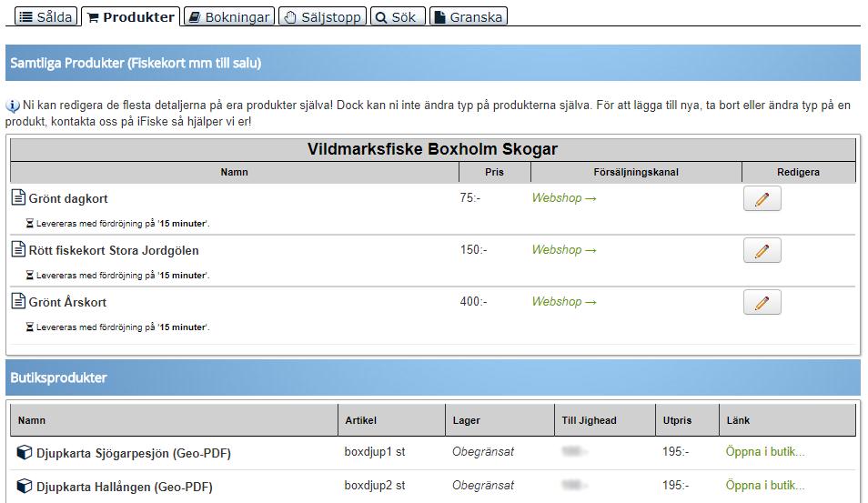The height and width of the screenshot is (503, 868).
Task: Click the box icon beside Djupkarta Hallången
Action: (x=25, y=487)
